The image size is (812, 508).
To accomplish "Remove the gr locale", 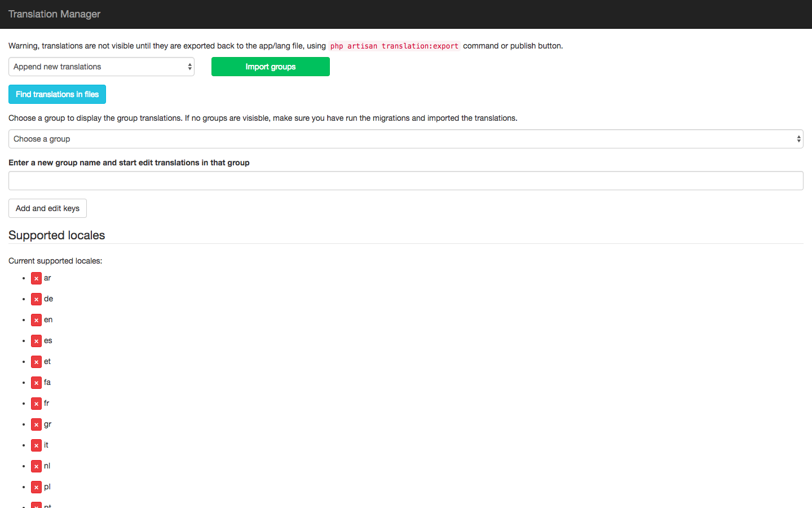I will pos(36,424).
